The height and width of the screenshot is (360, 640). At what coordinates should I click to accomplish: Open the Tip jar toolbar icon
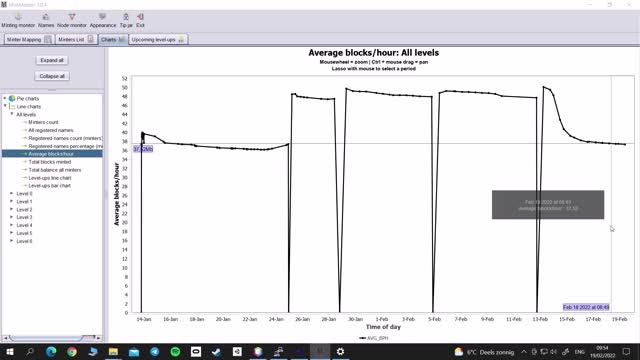(x=126, y=20)
